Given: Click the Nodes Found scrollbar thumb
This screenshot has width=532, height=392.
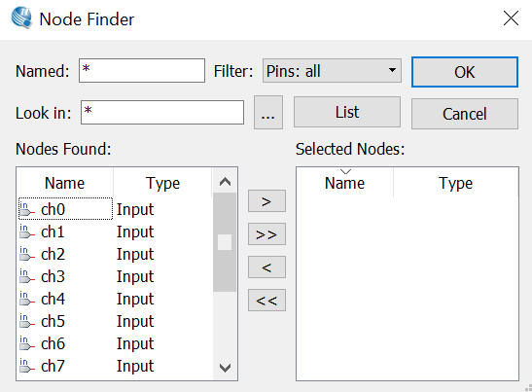Looking at the screenshot, I should [225, 242].
